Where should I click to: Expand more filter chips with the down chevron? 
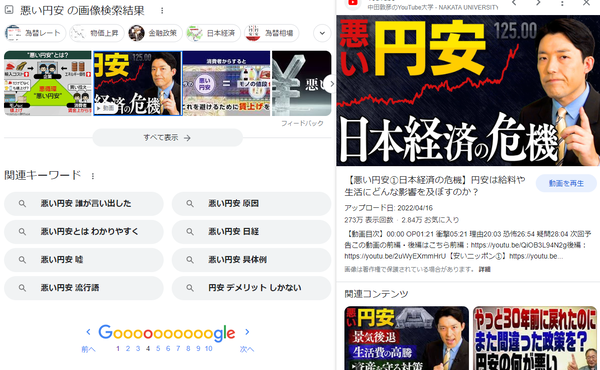point(322,33)
